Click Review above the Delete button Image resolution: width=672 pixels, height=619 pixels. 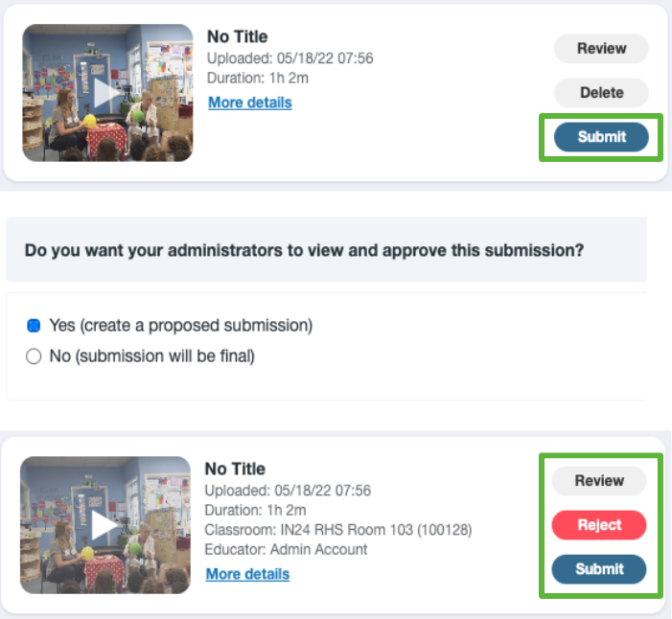[601, 49]
